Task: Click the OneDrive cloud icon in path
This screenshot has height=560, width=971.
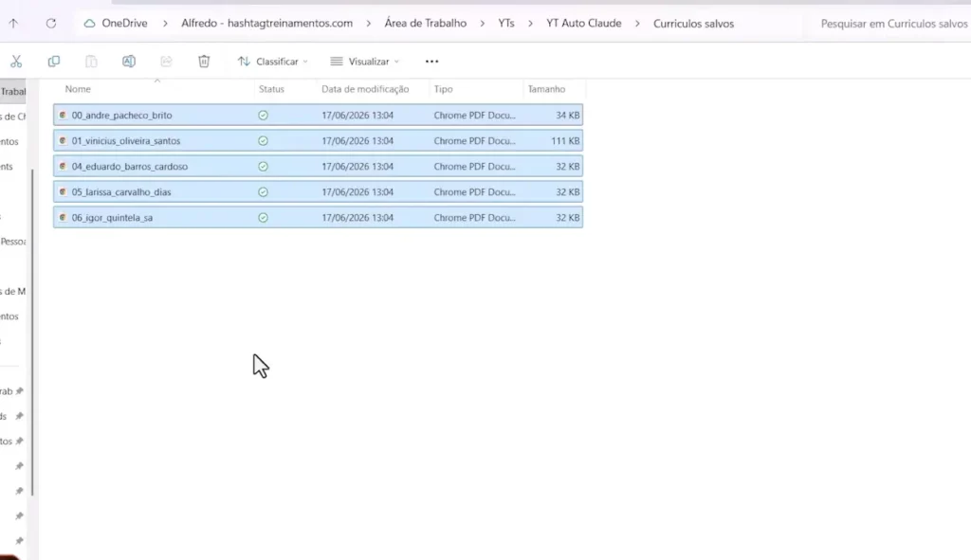Action: click(90, 24)
